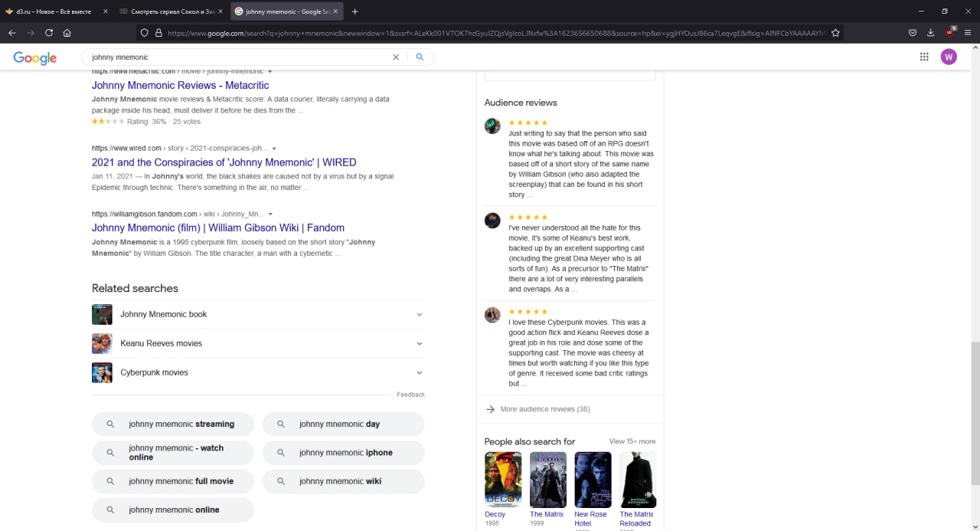Open the WIRED Conspiracies article
This screenshot has height=531, width=980.
click(x=224, y=162)
